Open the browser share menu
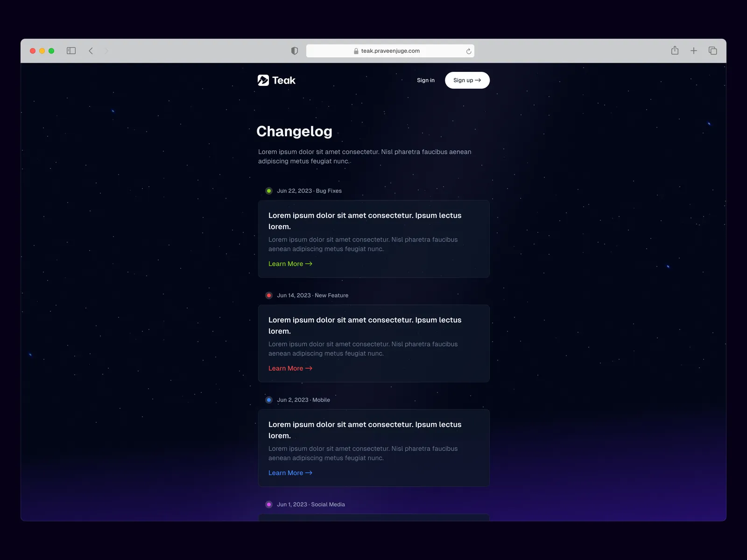747x560 pixels. coord(675,50)
